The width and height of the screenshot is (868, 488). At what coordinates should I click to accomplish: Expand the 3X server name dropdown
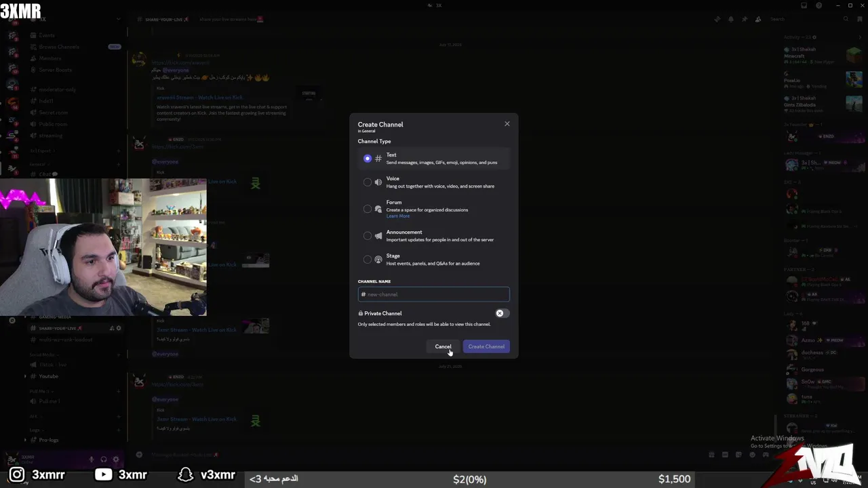tap(119, 20)
